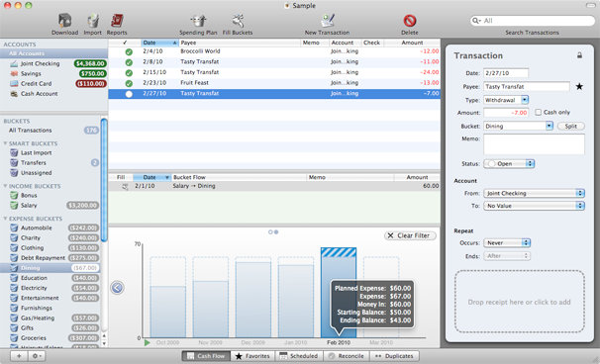Click the red Delete icon
600x364 pixels.
pos(410,21)
